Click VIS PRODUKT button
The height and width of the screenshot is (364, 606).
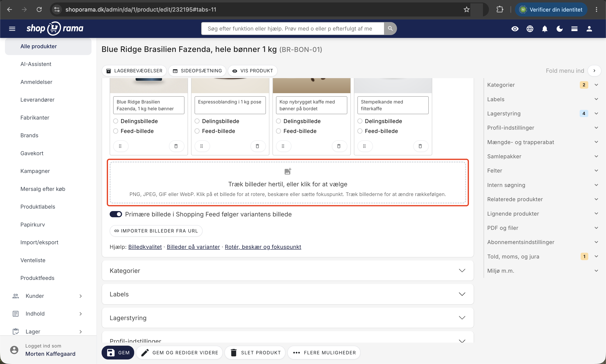(252, 71)
